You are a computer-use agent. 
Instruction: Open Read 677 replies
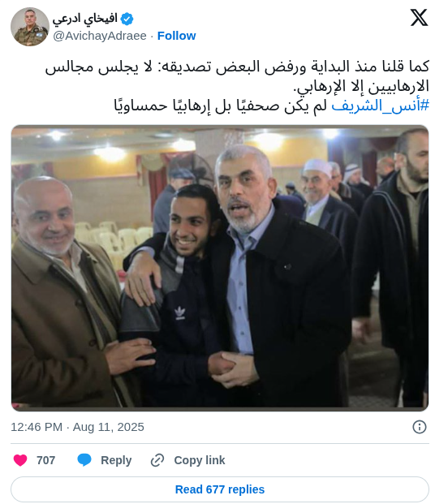220,489
